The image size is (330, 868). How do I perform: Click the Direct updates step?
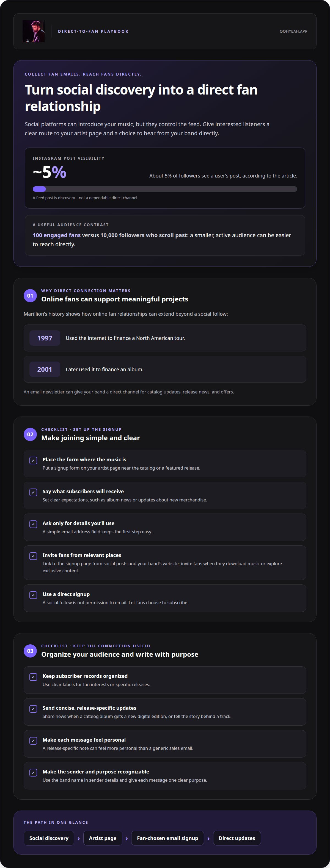click(x=237, y=838)
